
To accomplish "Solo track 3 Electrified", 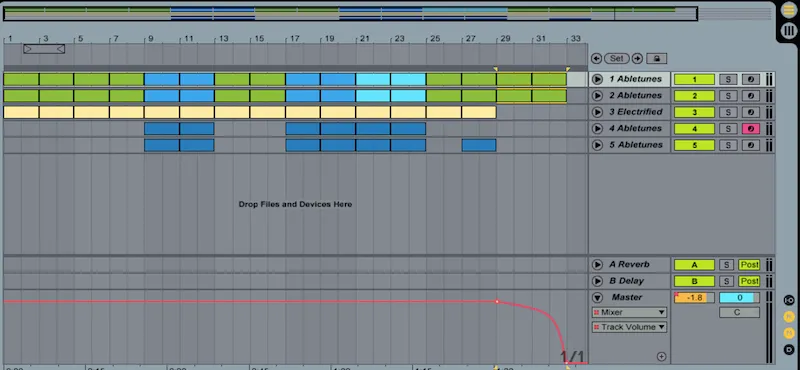I will click(x=728, y=112).
